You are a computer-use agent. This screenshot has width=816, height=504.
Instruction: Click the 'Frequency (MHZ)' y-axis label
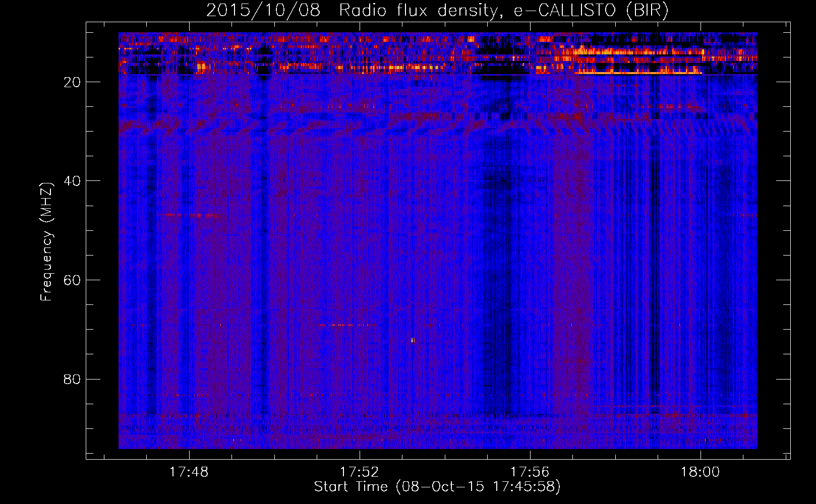click(46, 242)
